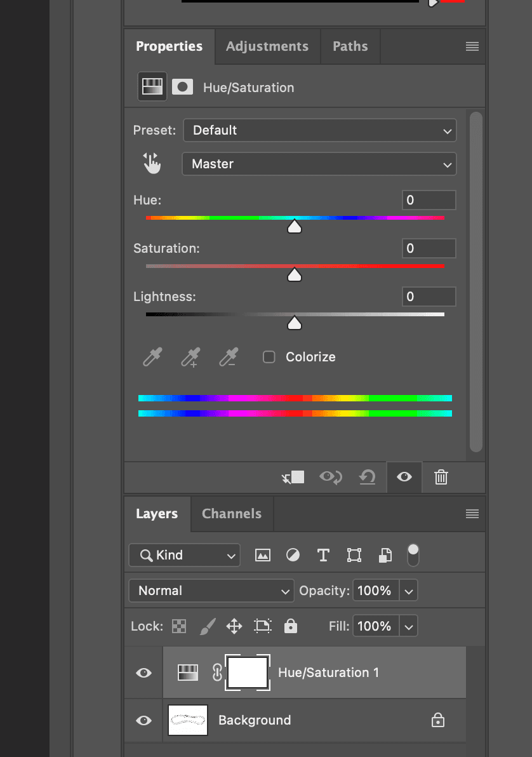Viewport: 532px width, 757px height.
Task: Hide the Background layer
Action: pyautogui.click(x=144, y=720)
